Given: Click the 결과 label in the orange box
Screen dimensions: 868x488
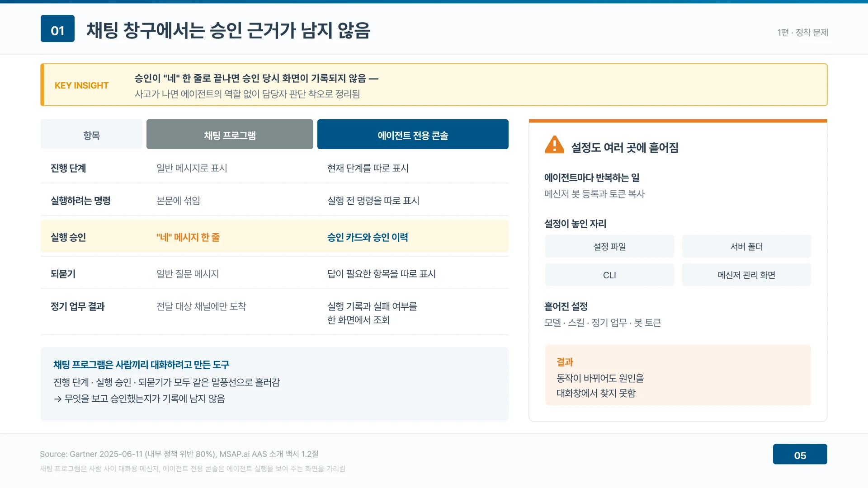Looking at the screenshot, I should coord(565,362).
